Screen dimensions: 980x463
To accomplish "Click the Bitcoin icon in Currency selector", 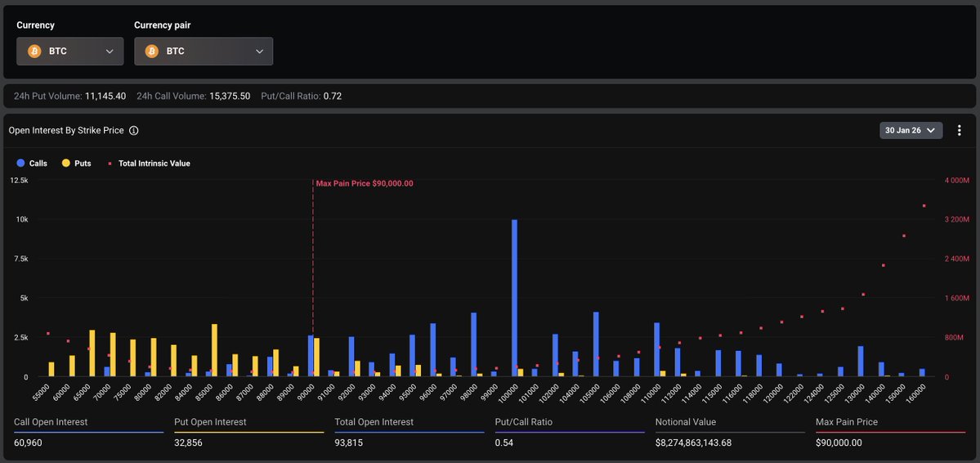I will (34, 51).
